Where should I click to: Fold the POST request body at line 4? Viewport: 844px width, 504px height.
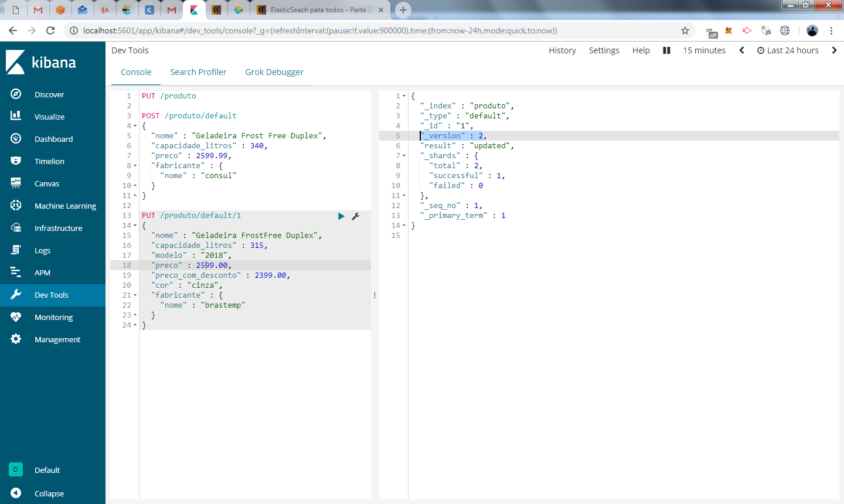tap(135, 126)
